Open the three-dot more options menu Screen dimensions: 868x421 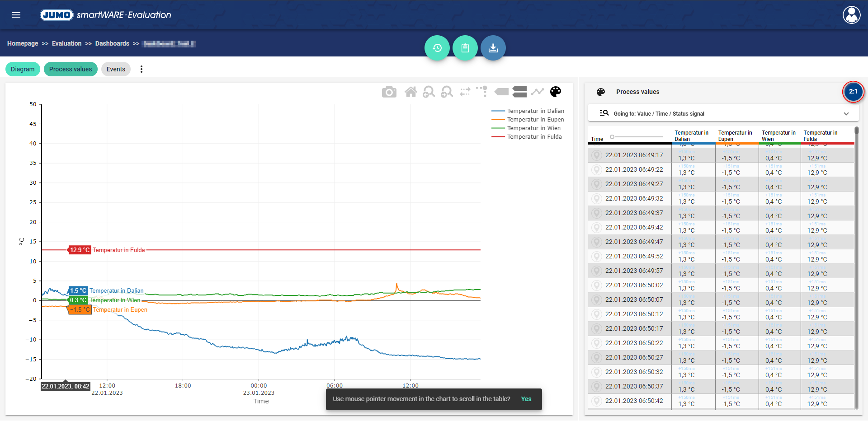[142, 69]
